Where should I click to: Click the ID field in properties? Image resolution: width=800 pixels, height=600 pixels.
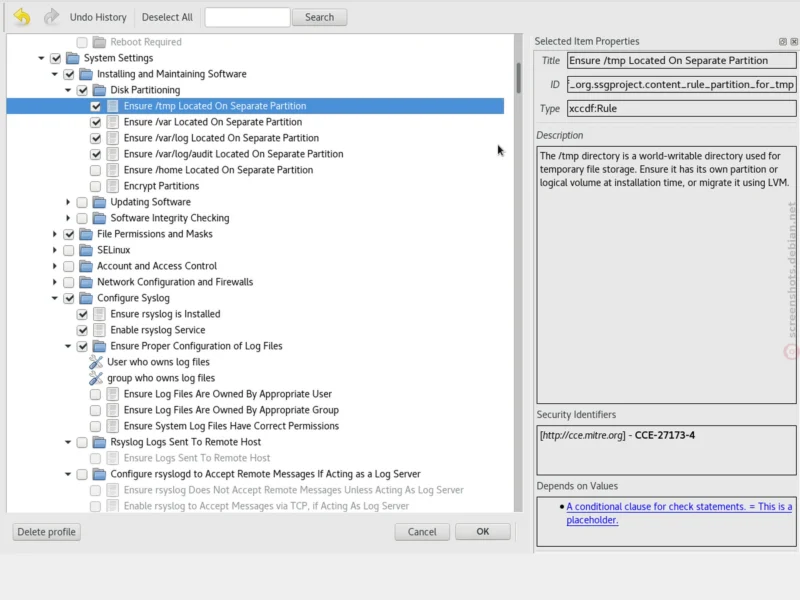[681, 85]
